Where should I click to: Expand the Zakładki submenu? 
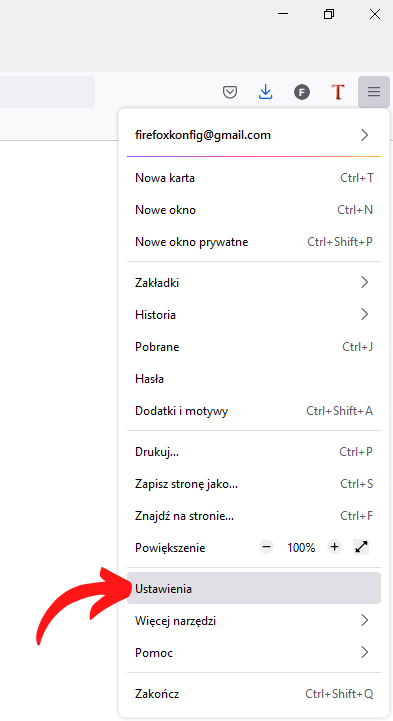pos(254,282)
